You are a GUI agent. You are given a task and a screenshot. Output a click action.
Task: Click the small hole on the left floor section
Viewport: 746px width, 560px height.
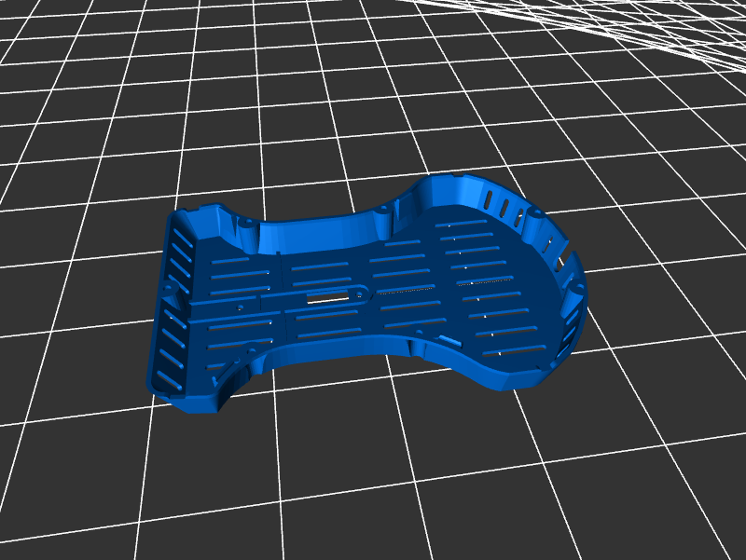coord(242,306)
